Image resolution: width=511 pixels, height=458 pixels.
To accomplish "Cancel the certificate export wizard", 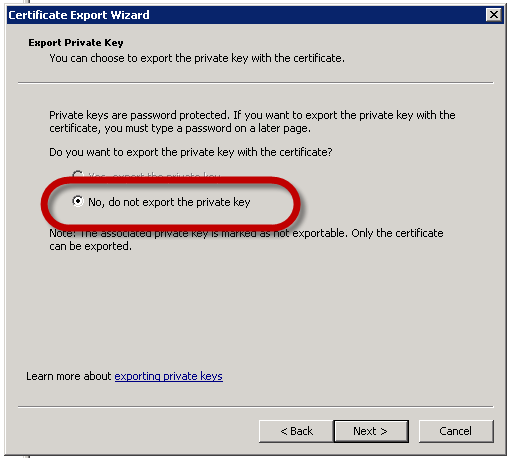I will tap(456, 431).
